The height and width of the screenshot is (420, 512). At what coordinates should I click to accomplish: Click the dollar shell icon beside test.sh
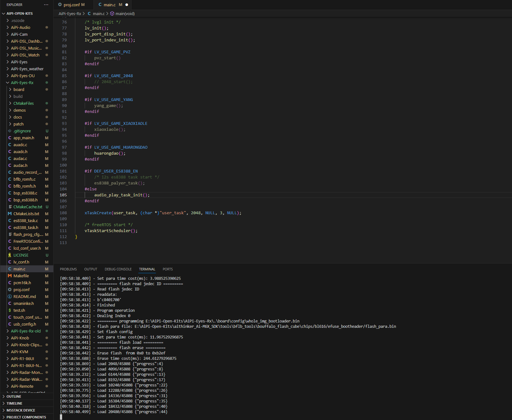pyautogui.click(x=10, y=310)
